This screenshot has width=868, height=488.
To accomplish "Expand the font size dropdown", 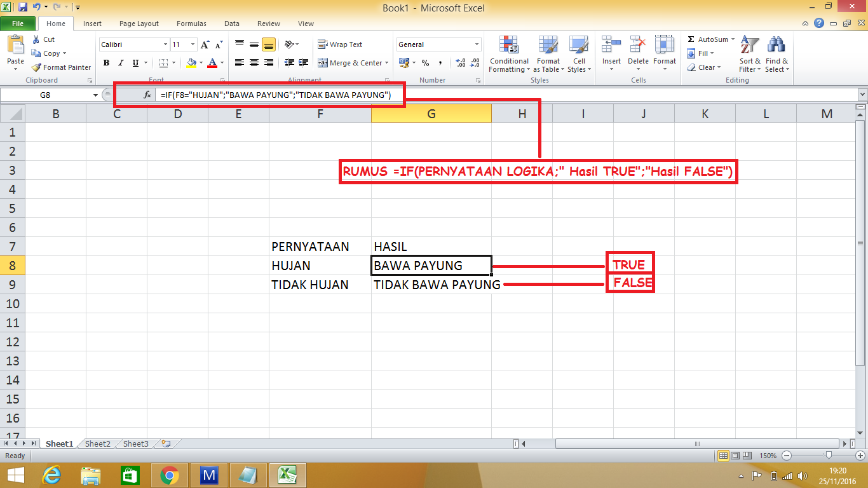I will coord(193,44).
